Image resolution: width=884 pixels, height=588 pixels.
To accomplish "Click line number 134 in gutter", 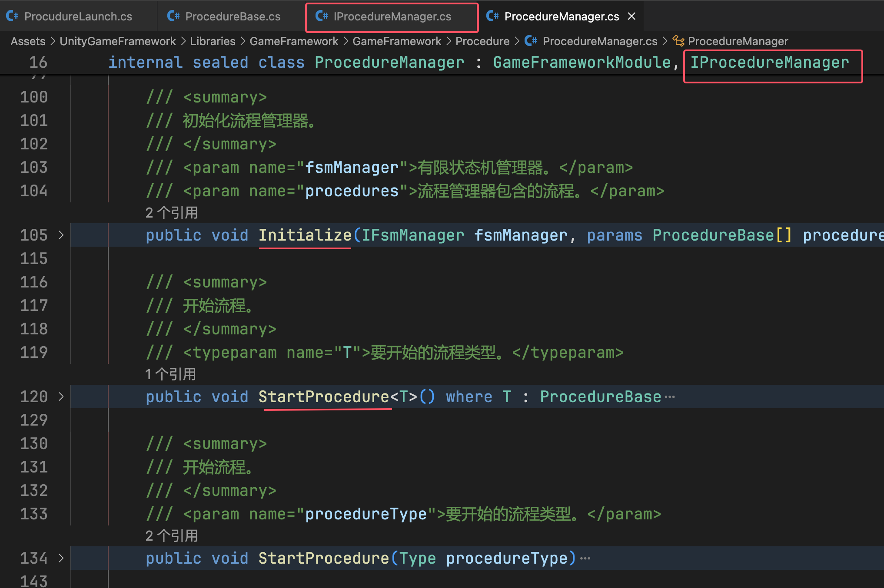I will pos(34,558).
